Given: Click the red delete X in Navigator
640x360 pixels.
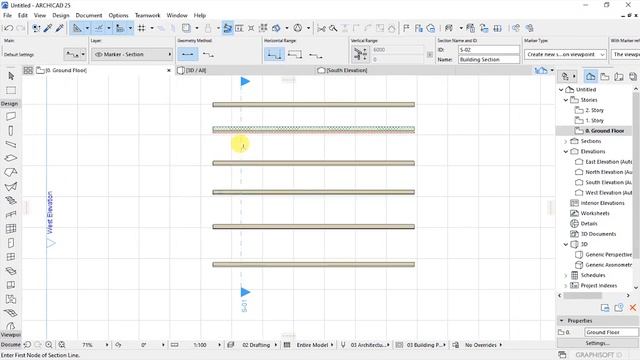Looking at the screenshot, I should coord(633,308).
